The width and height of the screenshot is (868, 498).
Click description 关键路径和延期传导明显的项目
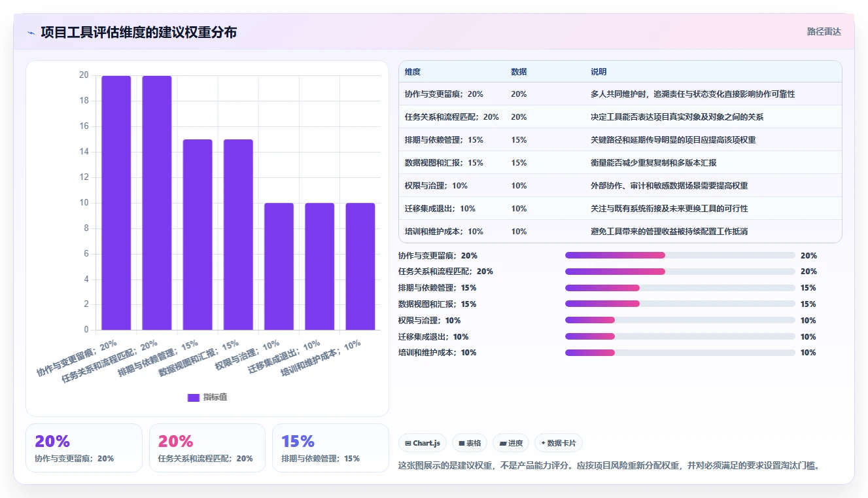pos(673,139)
